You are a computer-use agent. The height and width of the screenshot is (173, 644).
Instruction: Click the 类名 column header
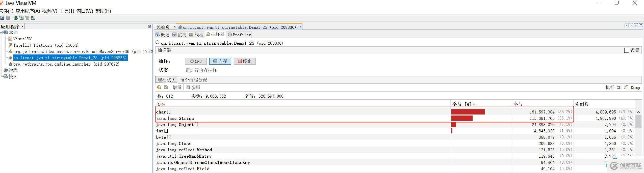(303, 104)
